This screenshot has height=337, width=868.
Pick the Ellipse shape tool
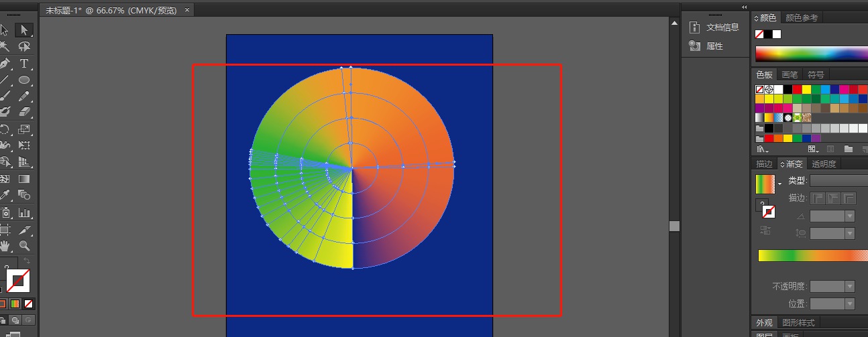[24, 80]
